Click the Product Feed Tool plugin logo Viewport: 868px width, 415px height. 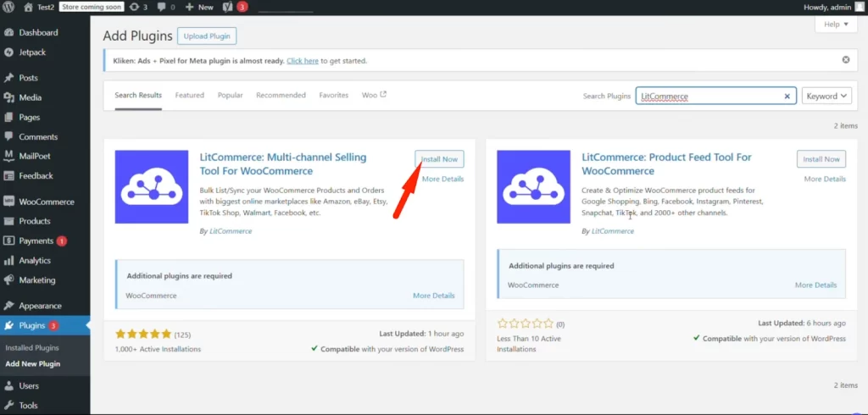click(x=534, y=187)
